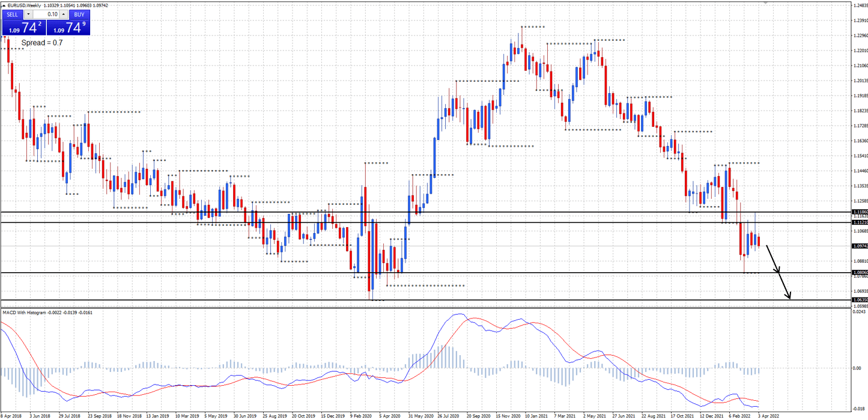This screenshot has height=420, width=868.
Task: Click the sell price panel 1.09 74 2
Action: pyautogui.click(x=23, y=28)
